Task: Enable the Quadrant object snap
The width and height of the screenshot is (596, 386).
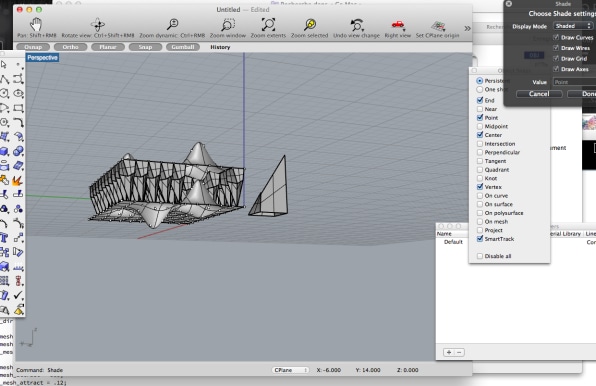Action: [480, 169]
